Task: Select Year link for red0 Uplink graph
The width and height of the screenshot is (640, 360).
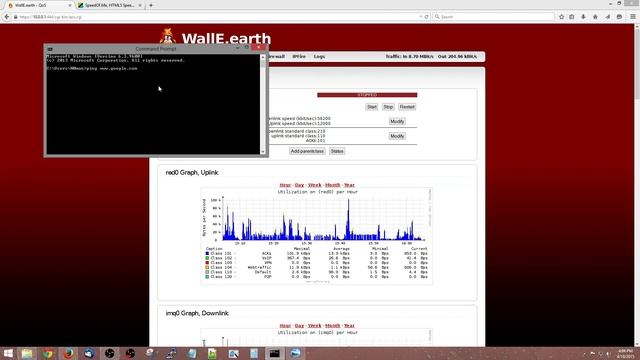Action: [349, 185]
